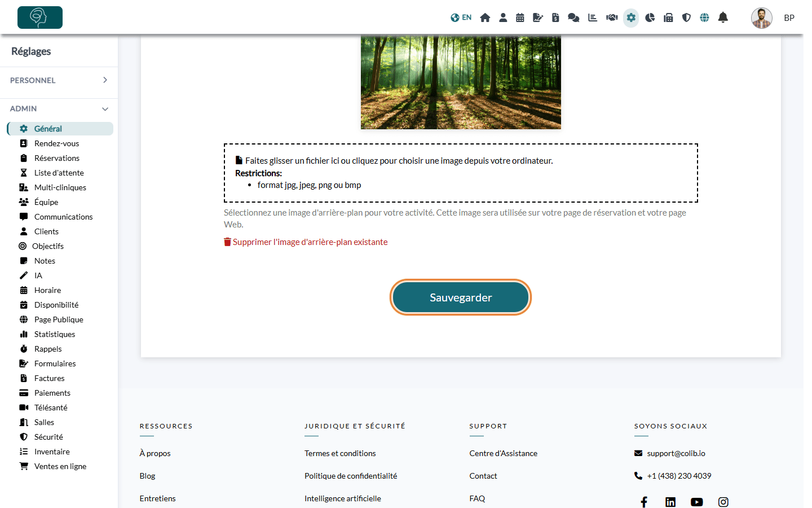Open the shield icon in top bar
812x508 pixels.
coord(686,17)
